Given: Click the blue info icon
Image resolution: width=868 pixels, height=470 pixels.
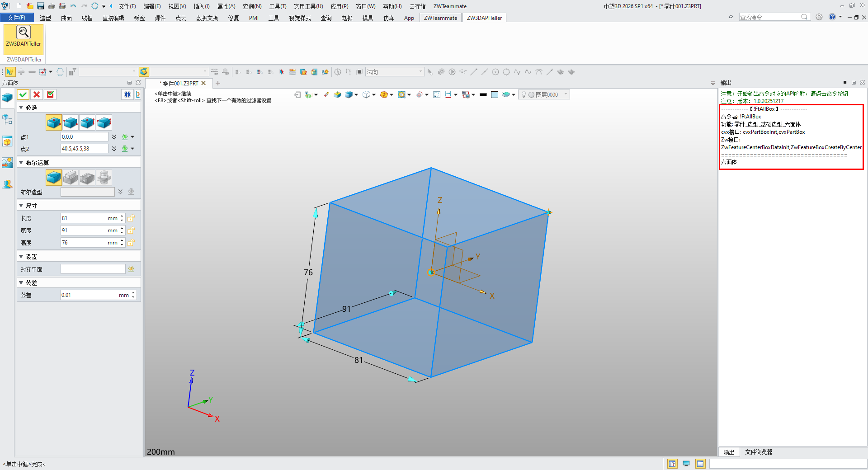Looking at the screenshot, I should coord(127,94).
